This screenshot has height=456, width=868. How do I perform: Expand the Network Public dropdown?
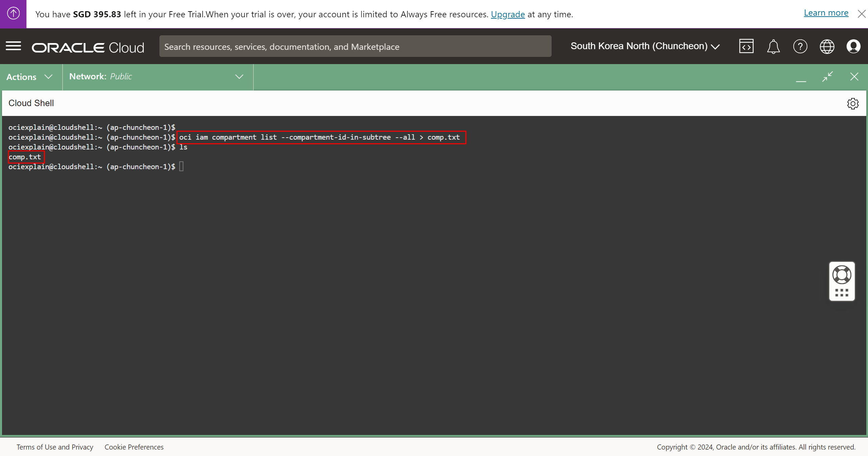click(x=157, y=77)
